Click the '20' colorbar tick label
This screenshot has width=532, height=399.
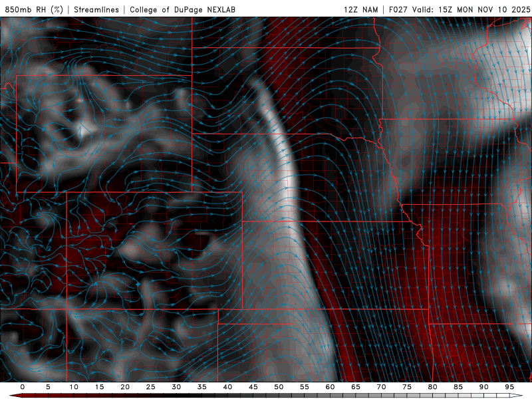125,387
